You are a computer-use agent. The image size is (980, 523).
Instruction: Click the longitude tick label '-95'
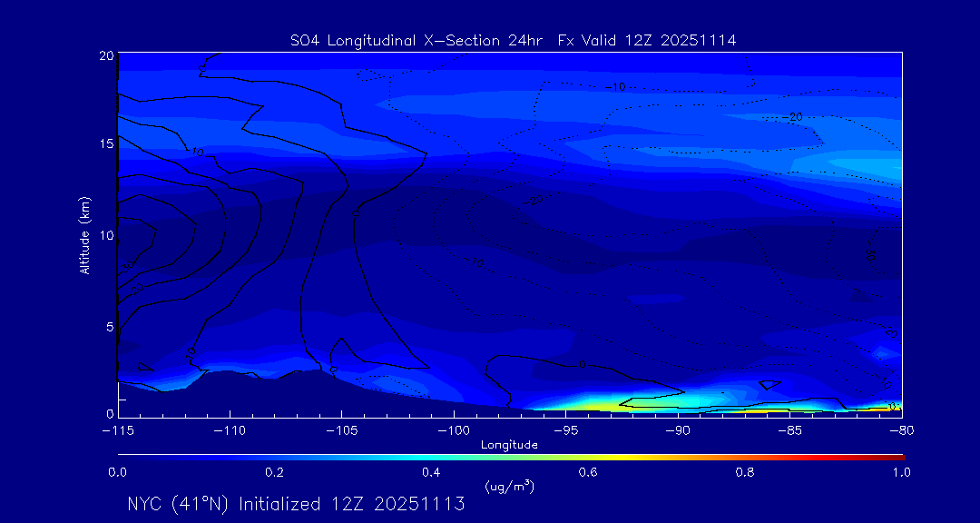click(x=565, y=431)
